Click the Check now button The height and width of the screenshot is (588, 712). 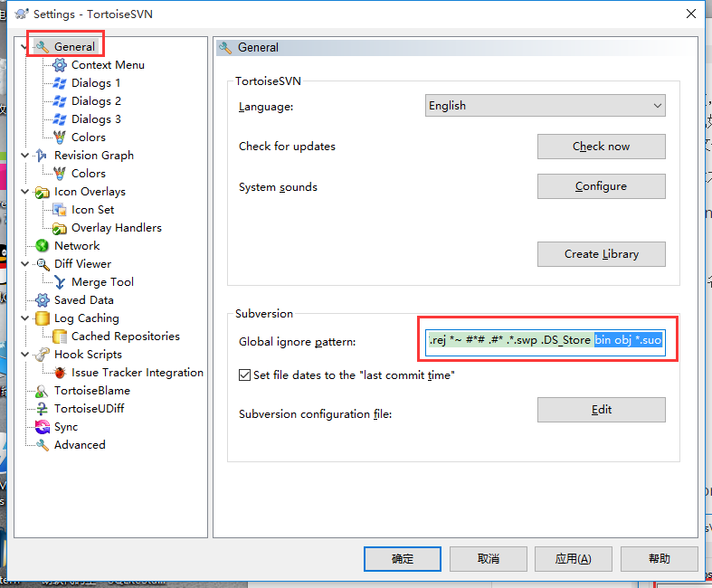tap(602, 147)
